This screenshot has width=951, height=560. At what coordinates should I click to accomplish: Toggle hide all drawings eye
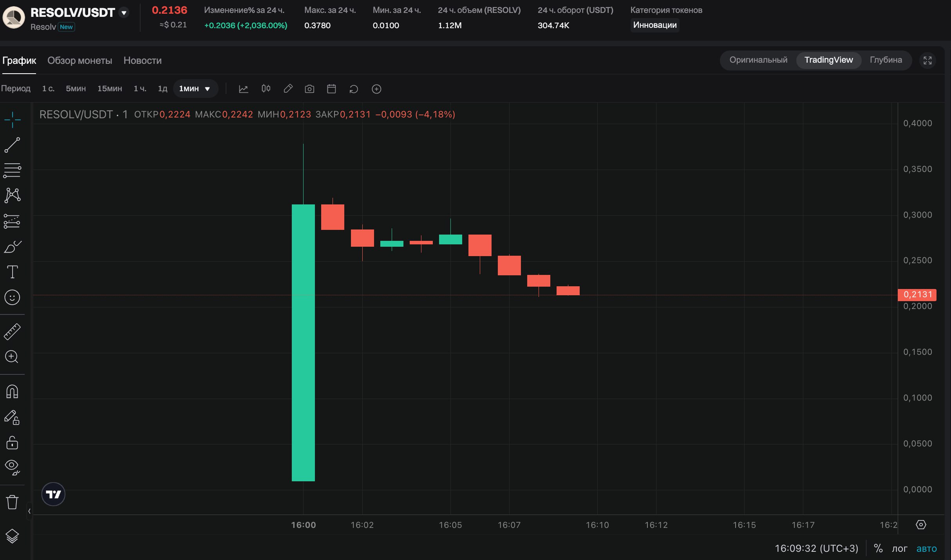(x=12, y=467)
